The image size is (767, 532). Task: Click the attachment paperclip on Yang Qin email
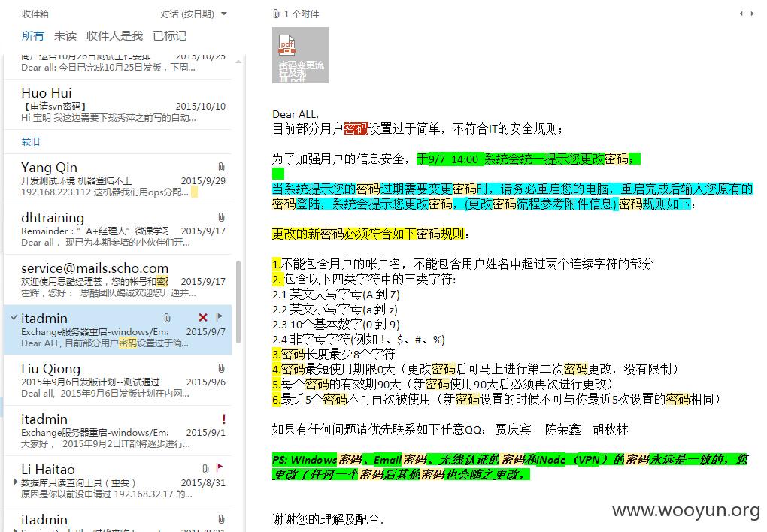221,167
